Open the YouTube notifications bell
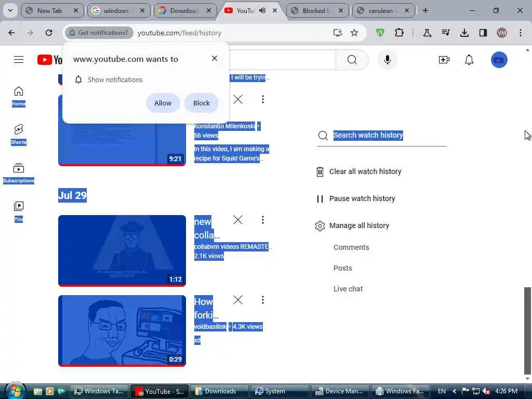The width and height of the screenshot is (532, 399). click(469, 60)
